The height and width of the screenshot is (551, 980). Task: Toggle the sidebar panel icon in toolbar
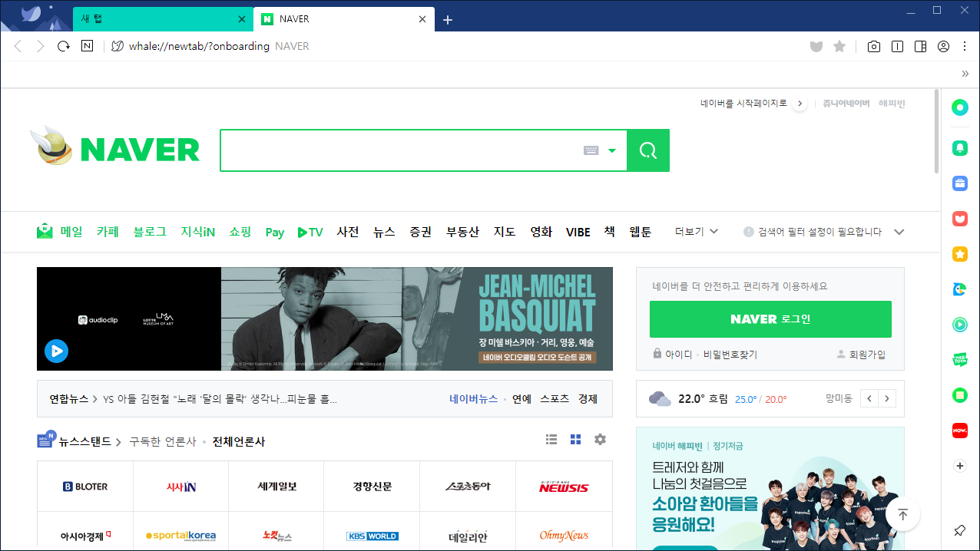coord(920,46)
